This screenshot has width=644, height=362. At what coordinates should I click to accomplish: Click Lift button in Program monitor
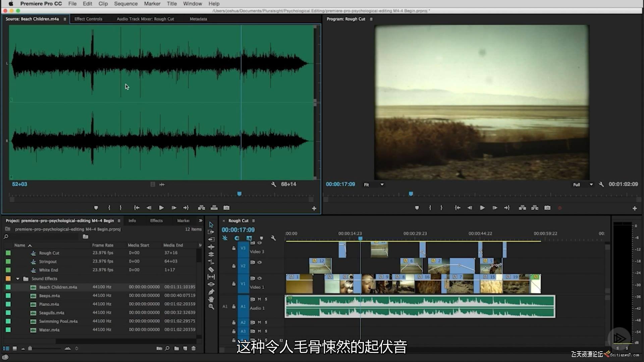point(522,208)
